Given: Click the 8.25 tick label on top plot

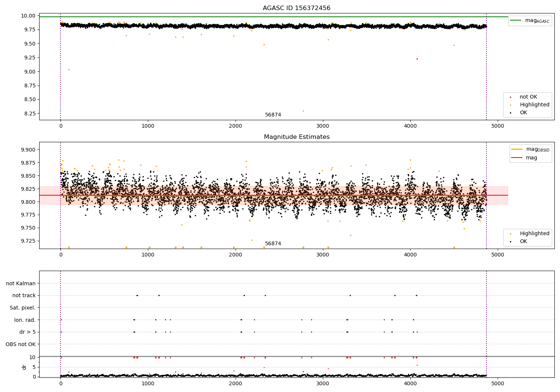Looking at the screenshot, I should (29, 113).
